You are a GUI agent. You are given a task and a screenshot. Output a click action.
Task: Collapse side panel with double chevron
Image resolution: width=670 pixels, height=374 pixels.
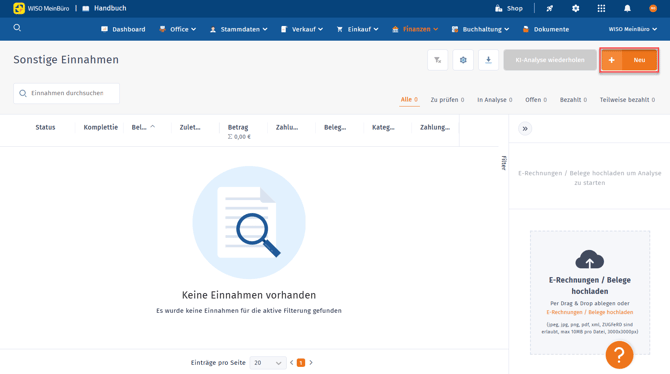525,129
